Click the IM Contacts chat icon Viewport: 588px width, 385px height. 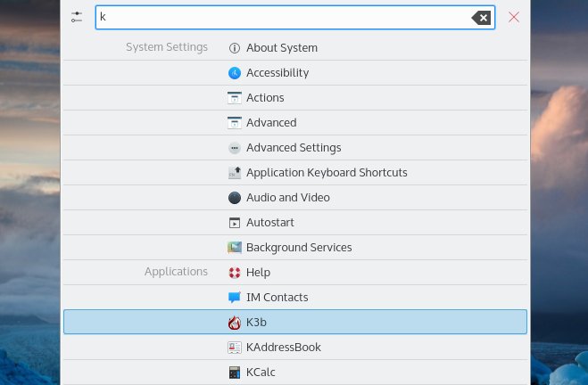(235, 298)
